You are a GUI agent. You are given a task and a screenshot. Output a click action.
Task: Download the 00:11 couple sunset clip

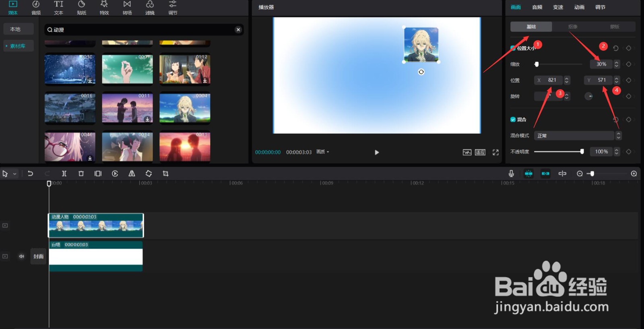(x=147, y=119)
